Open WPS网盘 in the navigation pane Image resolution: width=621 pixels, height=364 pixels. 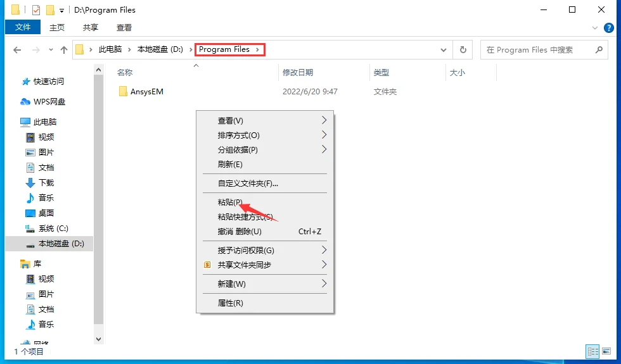coord(43,102)
